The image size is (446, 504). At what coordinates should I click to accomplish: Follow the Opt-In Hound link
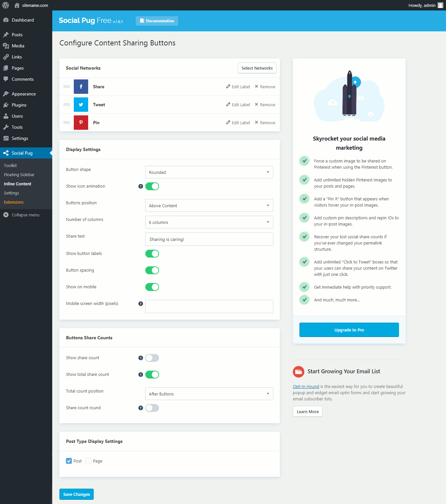tap(306, 386)
